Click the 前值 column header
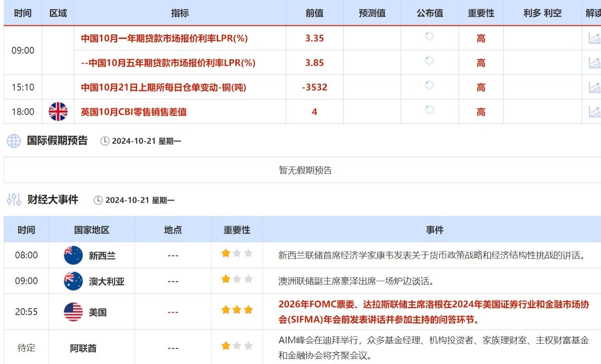Image resolution: width=601 pixels, height=364 pixels. click(x=314, y=13)
